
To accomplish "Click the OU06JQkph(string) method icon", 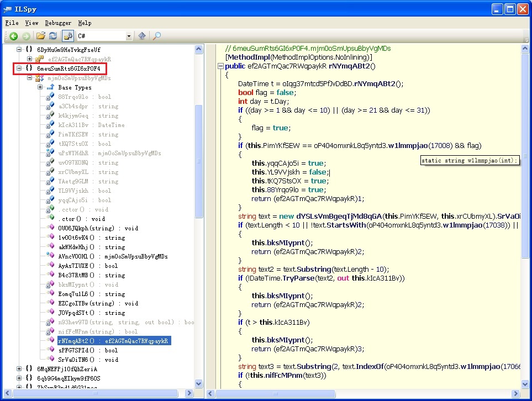I will 51,228.
